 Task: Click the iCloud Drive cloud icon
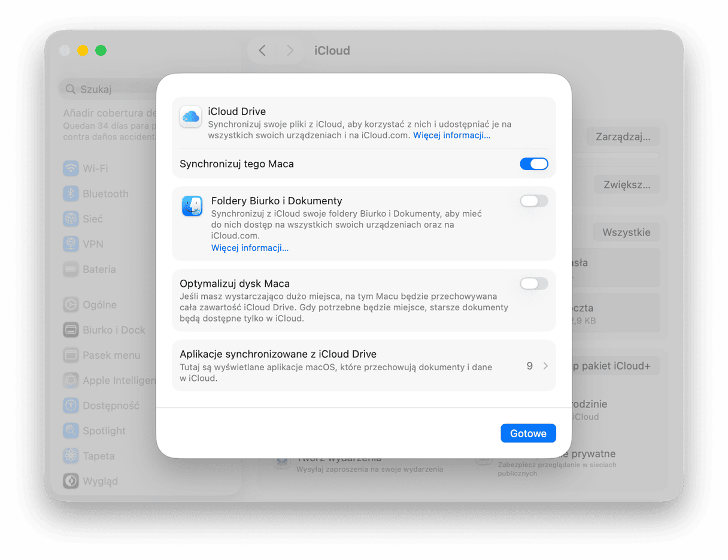190,117
